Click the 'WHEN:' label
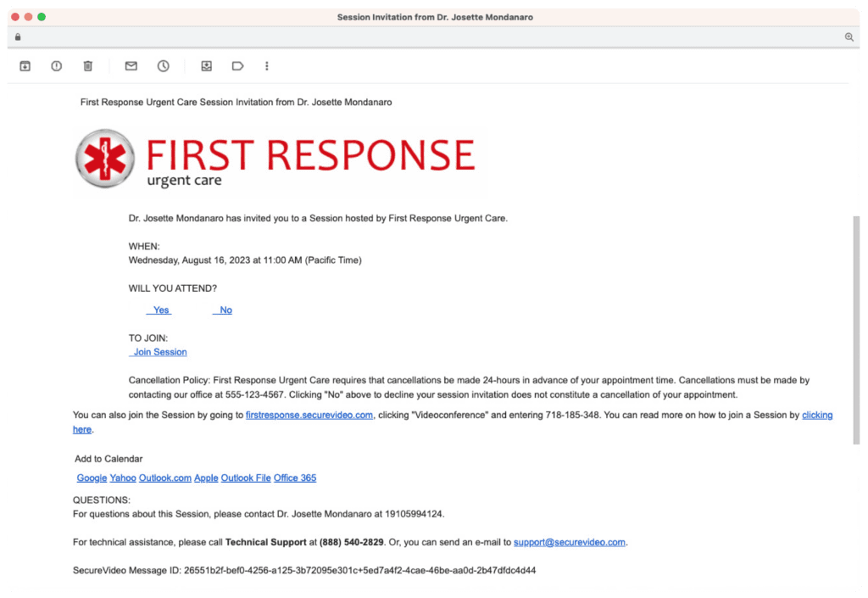Screen dimensions: 868x598 144,246
